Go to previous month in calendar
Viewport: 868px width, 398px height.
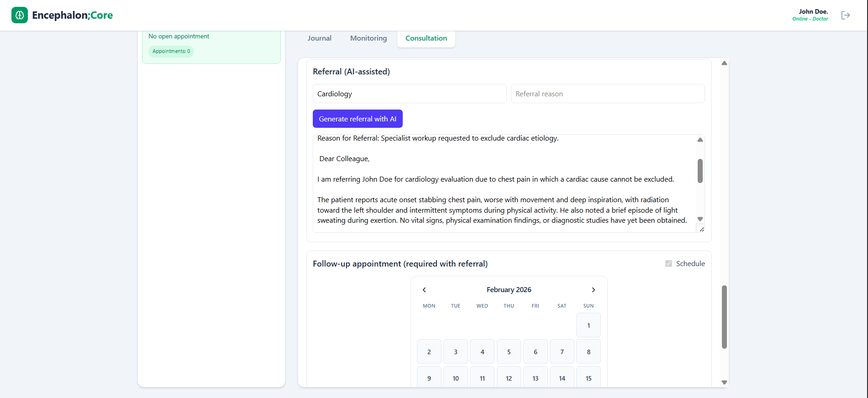coord(424,290)
